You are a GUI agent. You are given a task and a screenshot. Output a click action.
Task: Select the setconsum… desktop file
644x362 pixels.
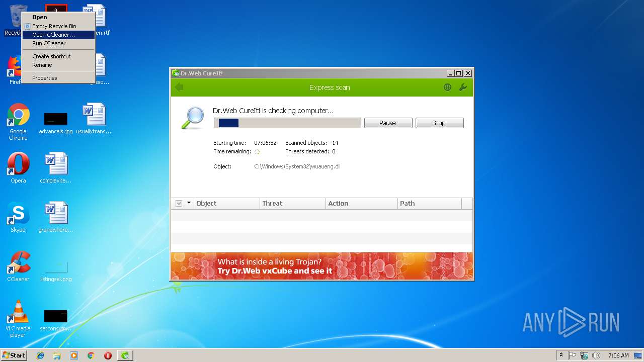pos(56,320)
